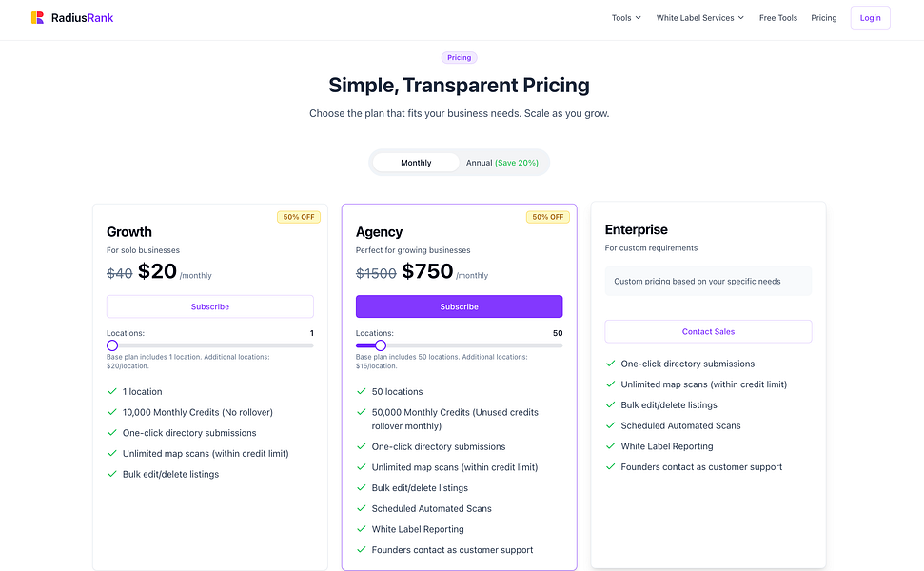The height and width of the screenshot is (571, 924).
Task: Click the Agency locations slider handle
Action: 381,345
